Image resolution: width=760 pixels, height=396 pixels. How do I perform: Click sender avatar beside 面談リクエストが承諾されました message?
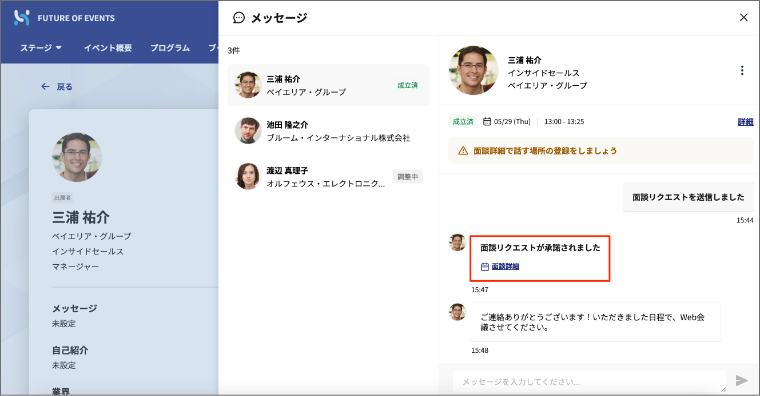pyautogui.click(x=457, y=242)
